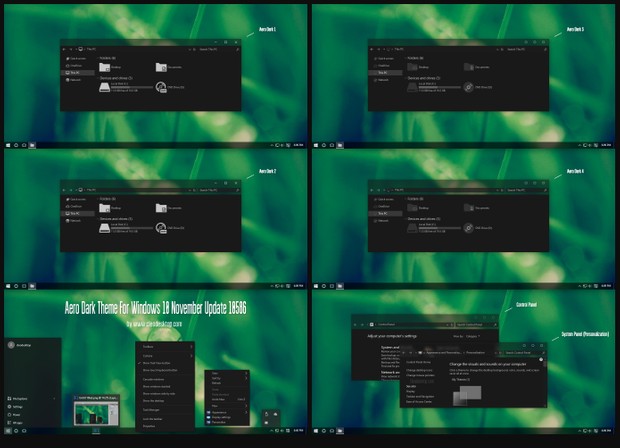
Task: Open File Explorer on Aero Dark 2 taskbar
Action: (x=32, y=286)
